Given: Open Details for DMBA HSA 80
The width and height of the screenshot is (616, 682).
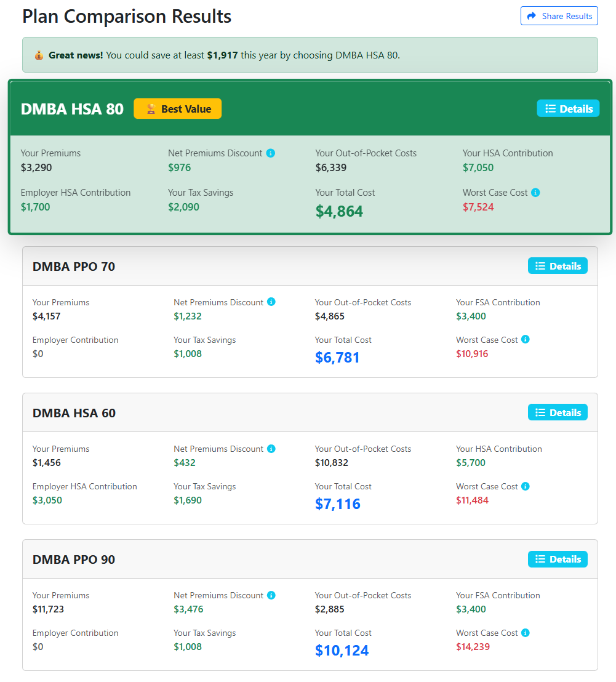Looking at the screenshot, I should click(x=568, y=108).
